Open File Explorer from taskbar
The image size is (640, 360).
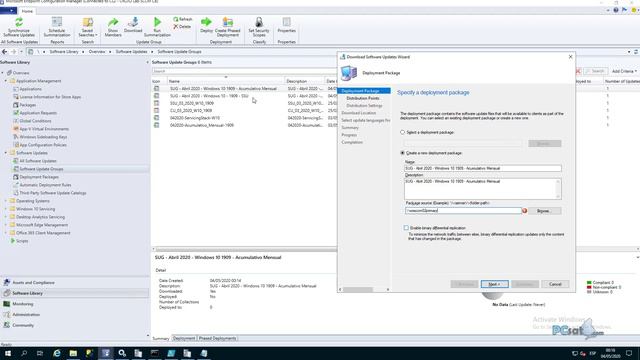click(x=73, y=353)
